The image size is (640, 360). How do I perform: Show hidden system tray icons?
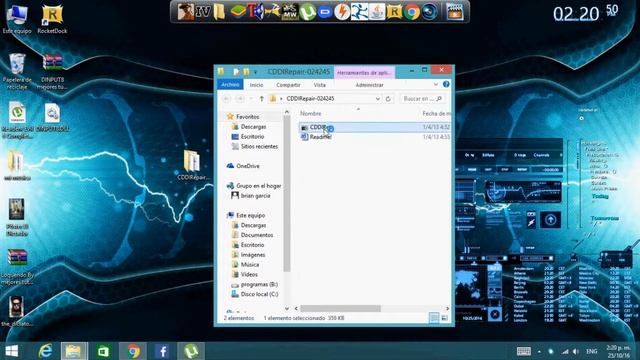(x=539, y=351)
